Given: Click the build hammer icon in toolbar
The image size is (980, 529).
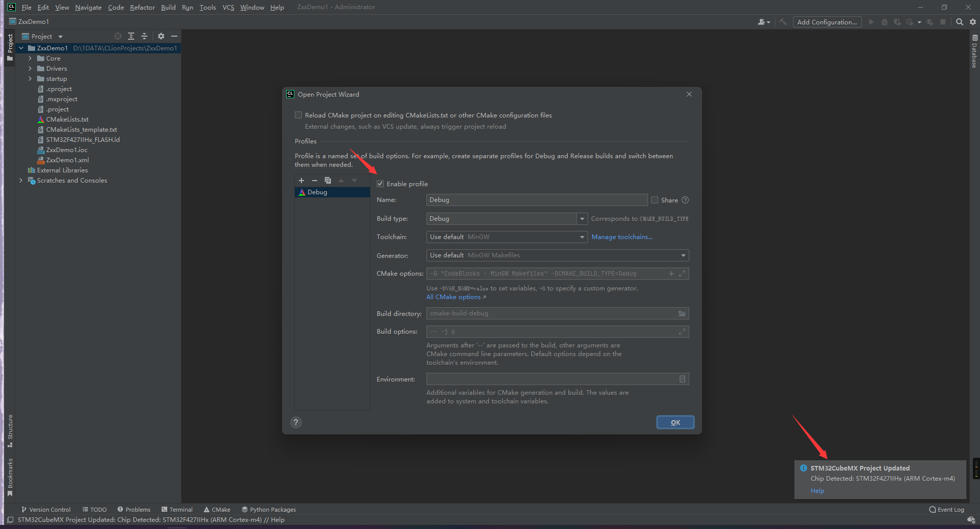Looking at the screenshot, I should (783, 22).
